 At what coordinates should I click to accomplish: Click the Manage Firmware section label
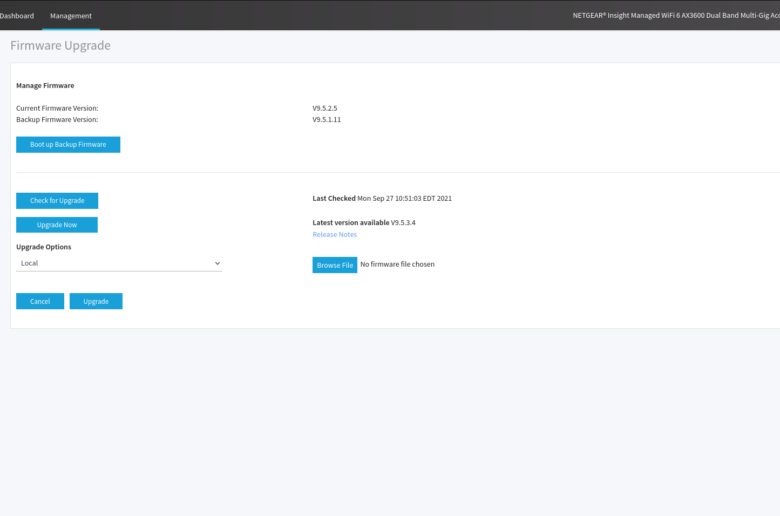(x=45, y=86)
